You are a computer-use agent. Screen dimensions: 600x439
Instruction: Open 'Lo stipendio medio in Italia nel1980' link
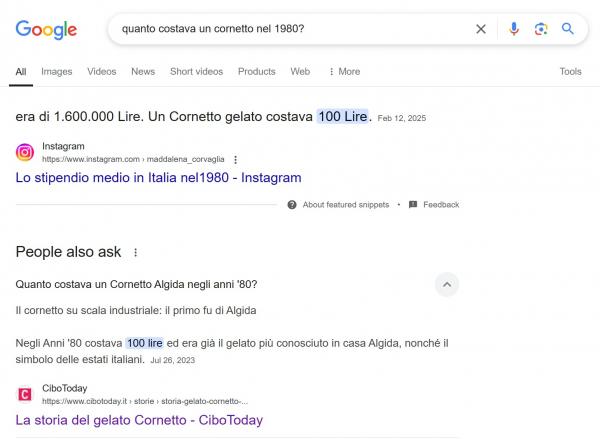pos(158,178)
